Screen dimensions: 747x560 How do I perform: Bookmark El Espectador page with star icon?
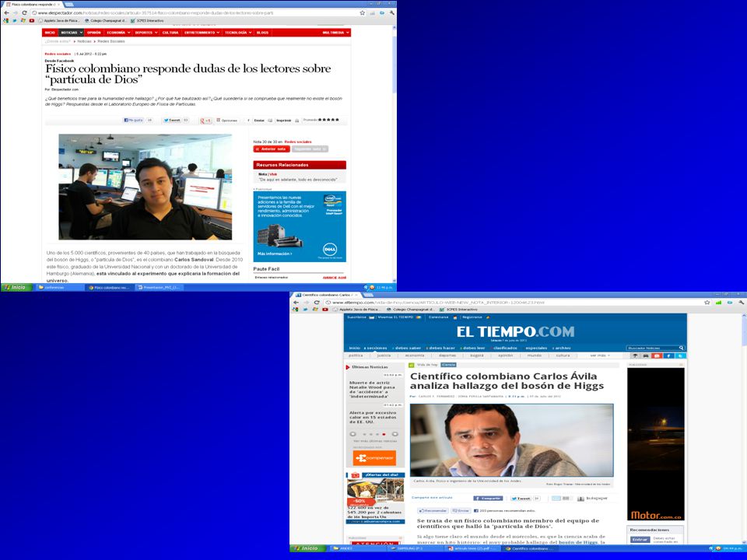362,13
